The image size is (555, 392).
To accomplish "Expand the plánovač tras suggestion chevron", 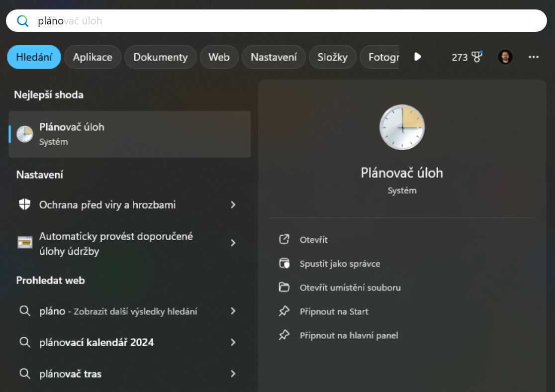I will coord(233,374).
